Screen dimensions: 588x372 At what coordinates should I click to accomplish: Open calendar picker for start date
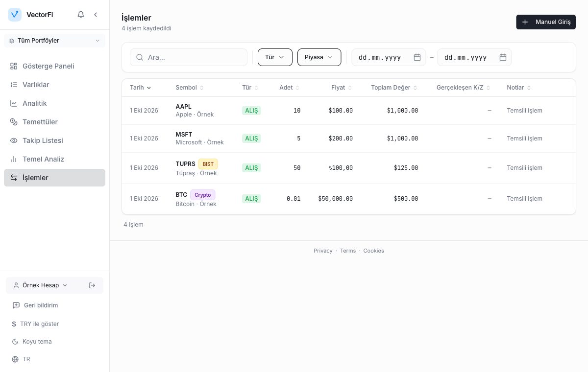(417, 57)
